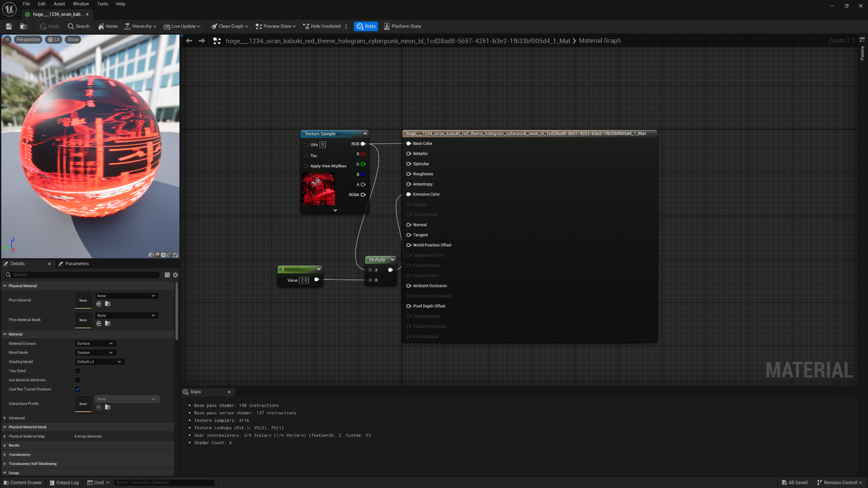Click the console command input field
Viewport: 868px width, 488px height.
click(x=164, y=483)
